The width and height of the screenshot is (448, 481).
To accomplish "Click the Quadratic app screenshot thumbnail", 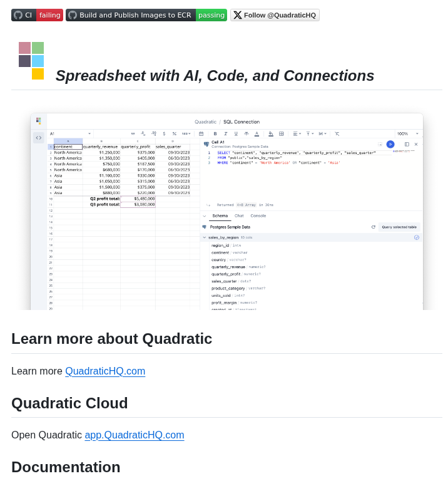I will coord(227,211).
